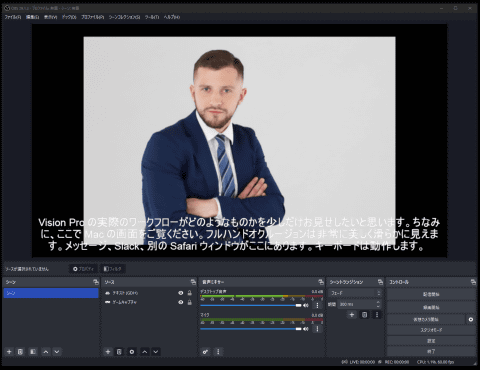Toggle lock on ゲームキャプチャ source

tap(190, 302)
